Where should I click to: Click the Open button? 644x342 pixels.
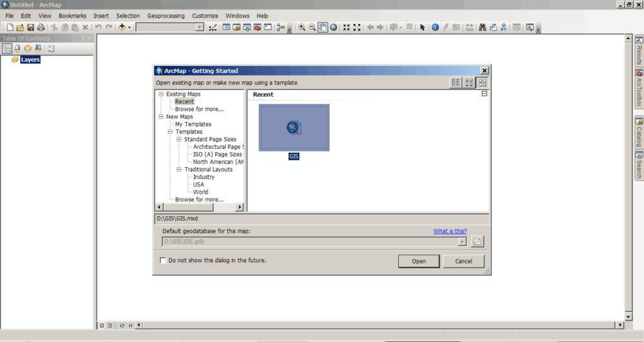pyautogui.click(x=419, y=261)
